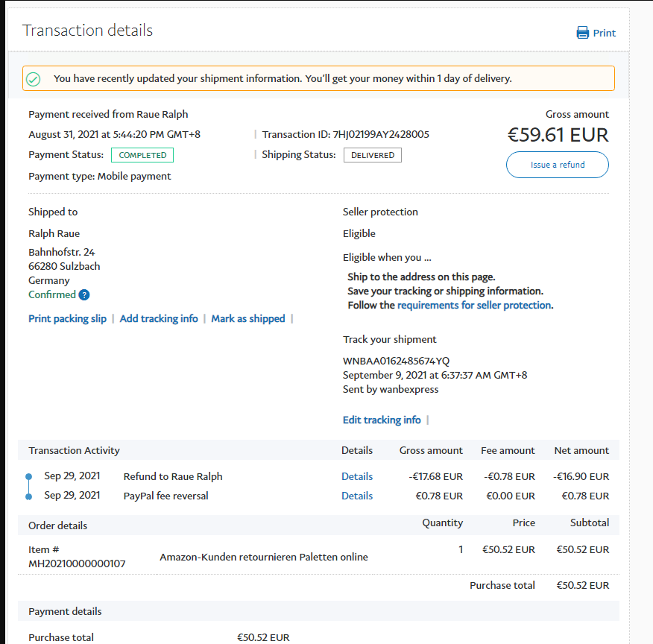Click the COMPLETED payment status badge
The image size is (653, 644).
coord(142,155)
